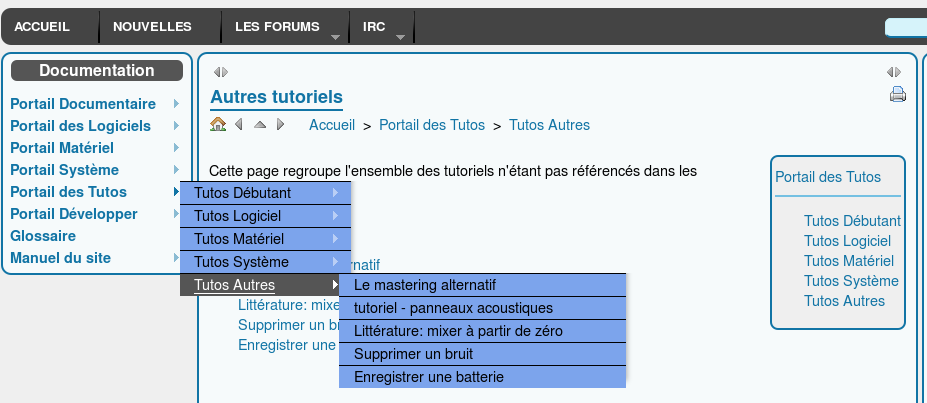Click the up-level arrow icon near breadcrumb
The height and width of the screenshot is (403, 927).
click(x=260, y=125)
